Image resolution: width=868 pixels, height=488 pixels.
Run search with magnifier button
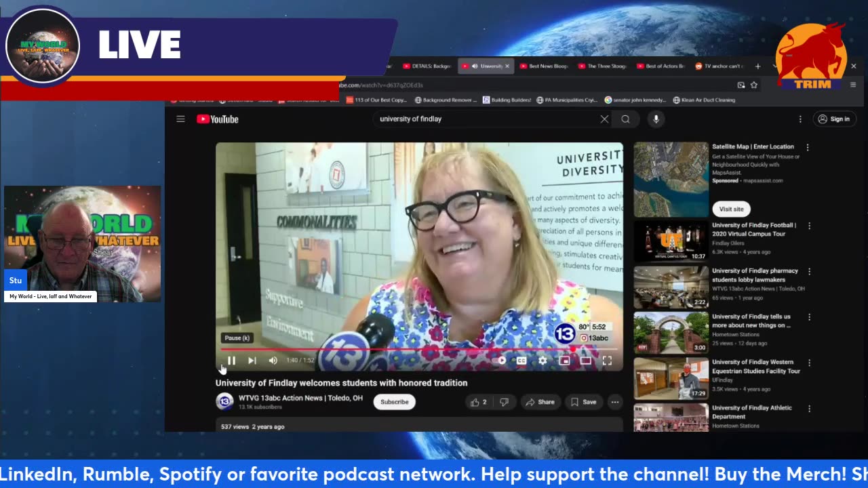pos(625,119)
